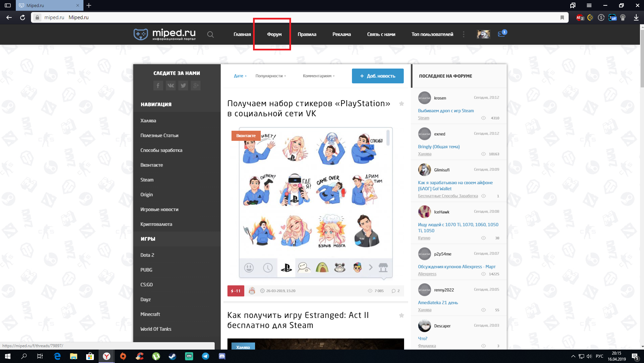
Task: Open IceHawk user avatar
Action: pyautogui.click(x=424, y=212)
